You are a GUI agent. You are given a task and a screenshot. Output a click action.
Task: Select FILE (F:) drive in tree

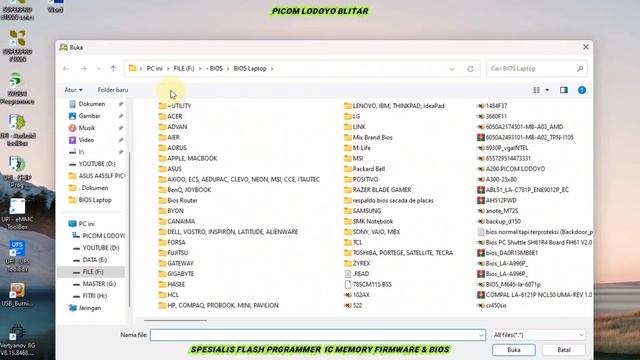pos(93,272)
